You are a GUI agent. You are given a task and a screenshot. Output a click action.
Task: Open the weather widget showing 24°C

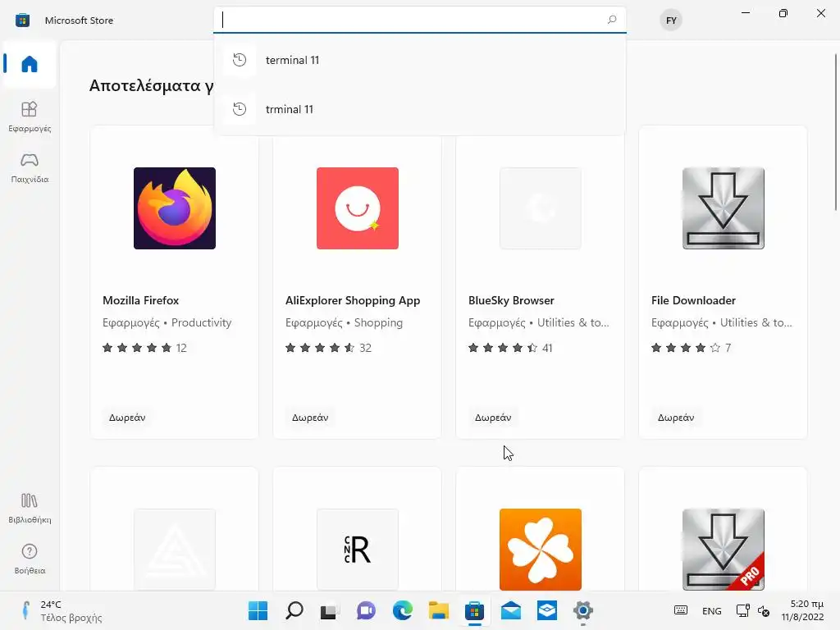click(x=60, y=610)
